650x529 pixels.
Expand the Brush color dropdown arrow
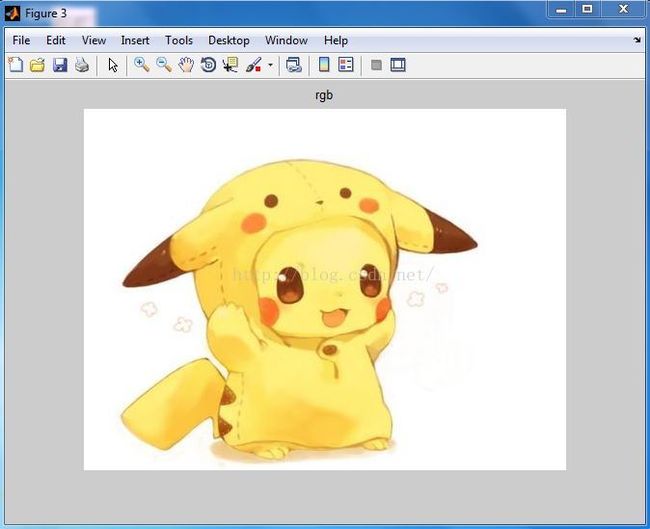click(x=270, y=65)
